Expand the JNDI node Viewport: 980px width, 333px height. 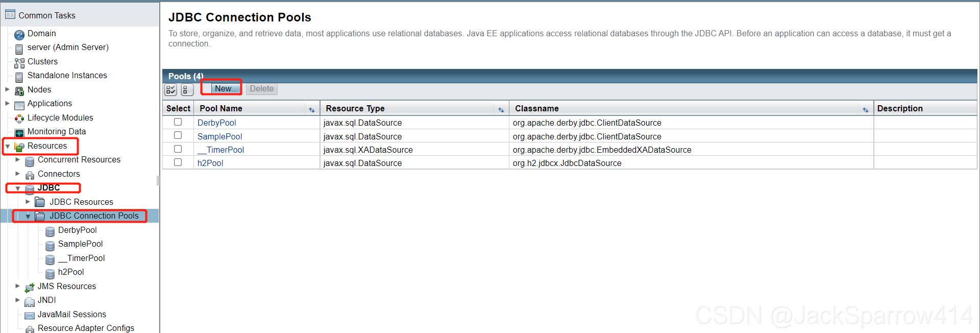point(17,300)
